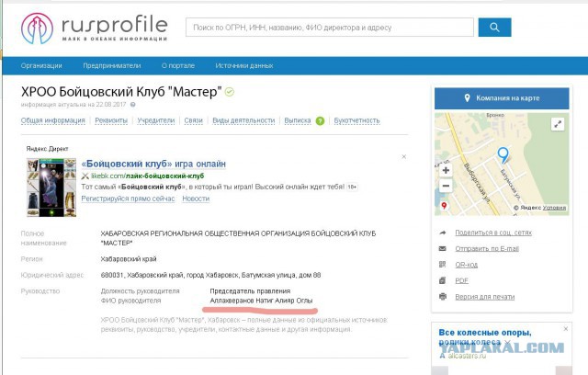Click the printer icon
The width and height of the screenshot is (588, 375).
[x=443, y=297]
